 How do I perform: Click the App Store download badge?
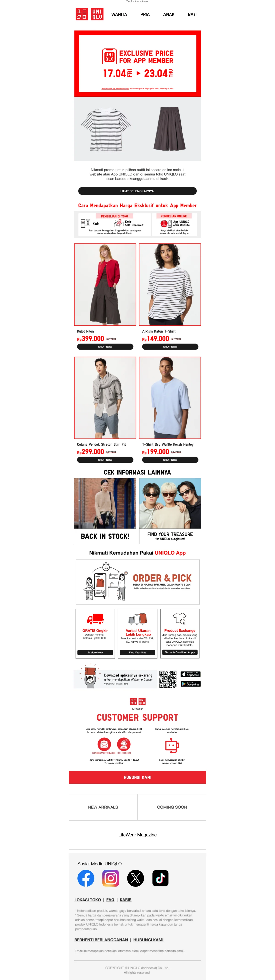click(x=190, y=674)
